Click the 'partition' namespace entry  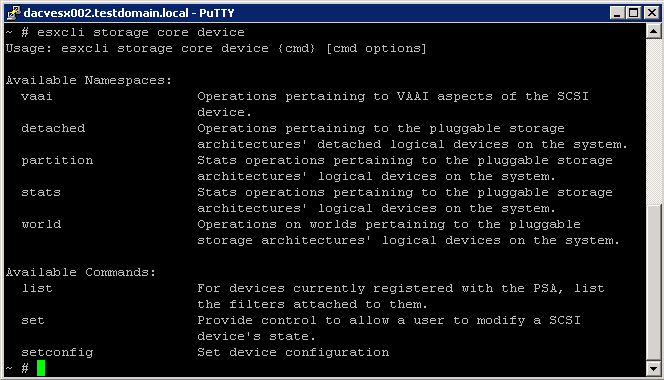(x=57, y=161)
